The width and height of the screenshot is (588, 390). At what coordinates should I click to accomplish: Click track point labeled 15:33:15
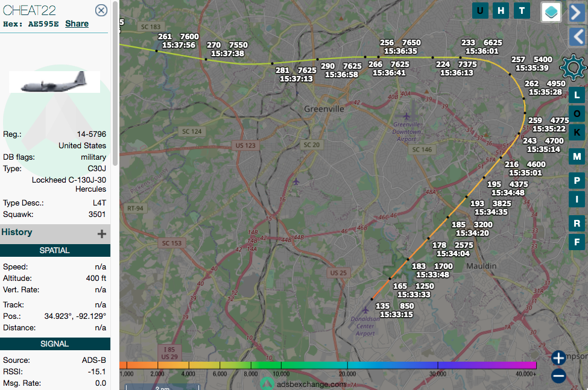[372, 299]
